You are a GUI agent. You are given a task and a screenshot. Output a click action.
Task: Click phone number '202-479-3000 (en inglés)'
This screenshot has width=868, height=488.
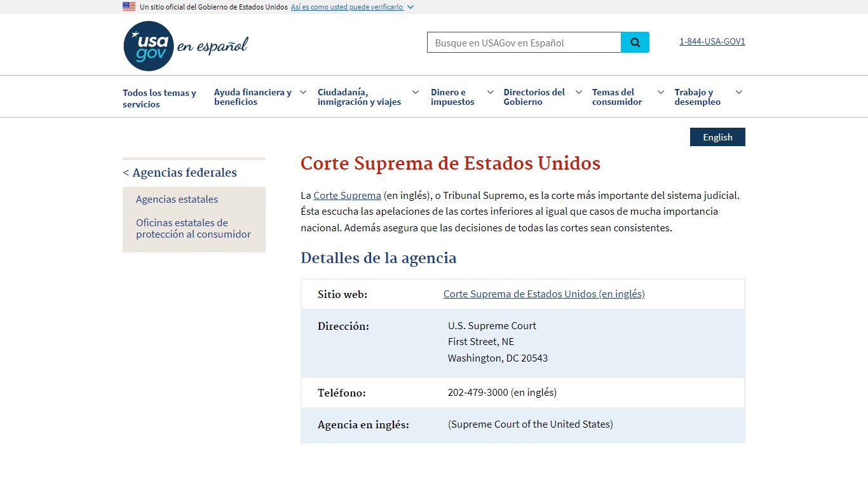tap(502, 392)
